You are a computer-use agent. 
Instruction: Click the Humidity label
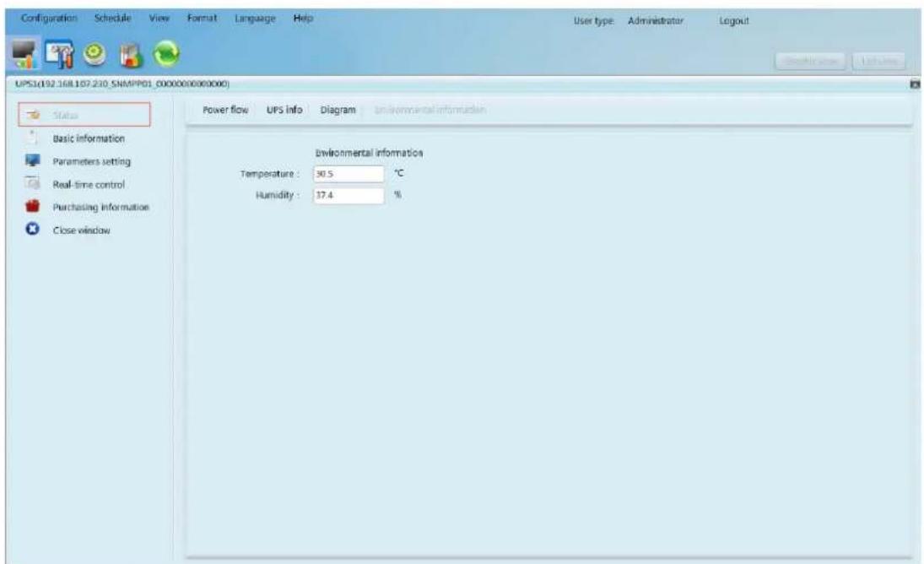(x=277, y=195)
